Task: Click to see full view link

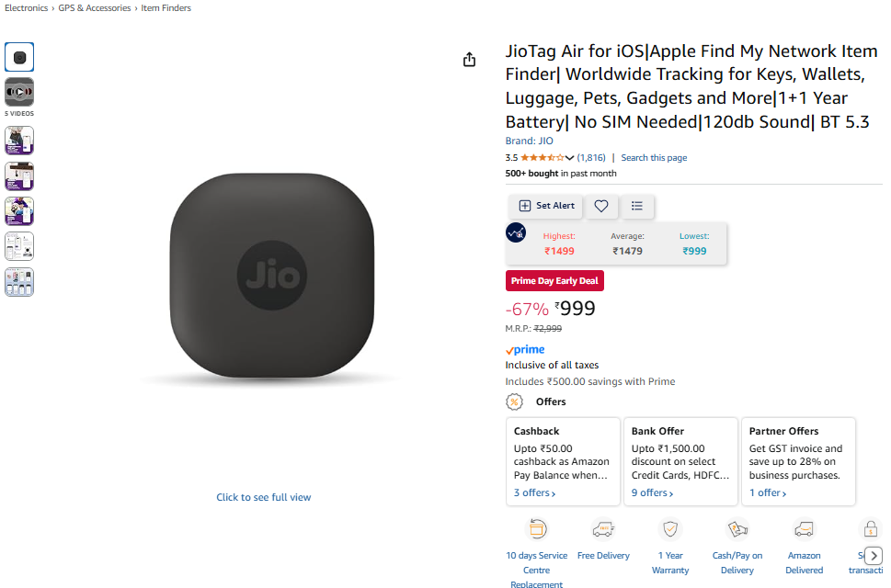Action: click(x=264, y=497)
